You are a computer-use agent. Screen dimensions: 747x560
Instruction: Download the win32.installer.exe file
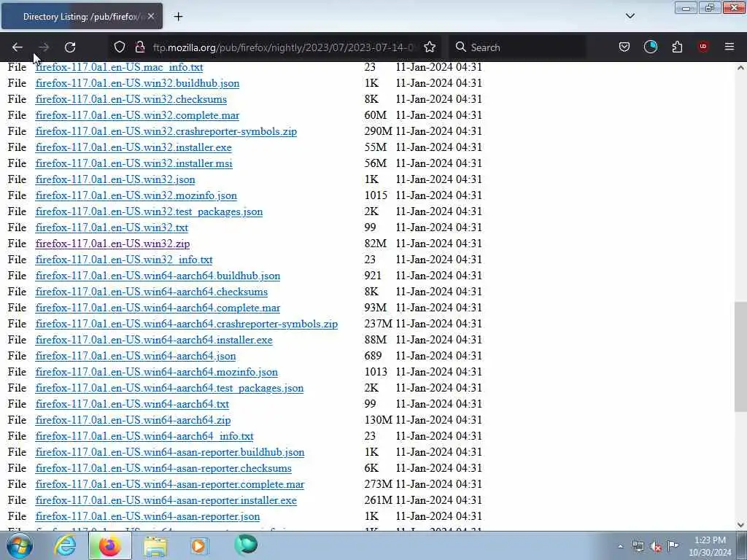(x=133, y=147)
